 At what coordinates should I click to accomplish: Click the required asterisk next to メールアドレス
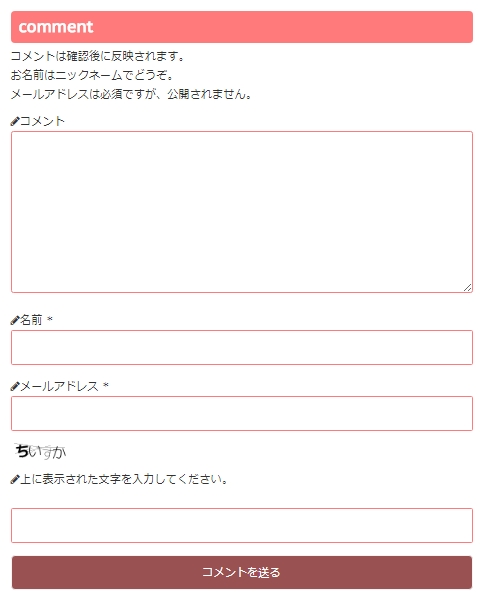tap(106, 385)
